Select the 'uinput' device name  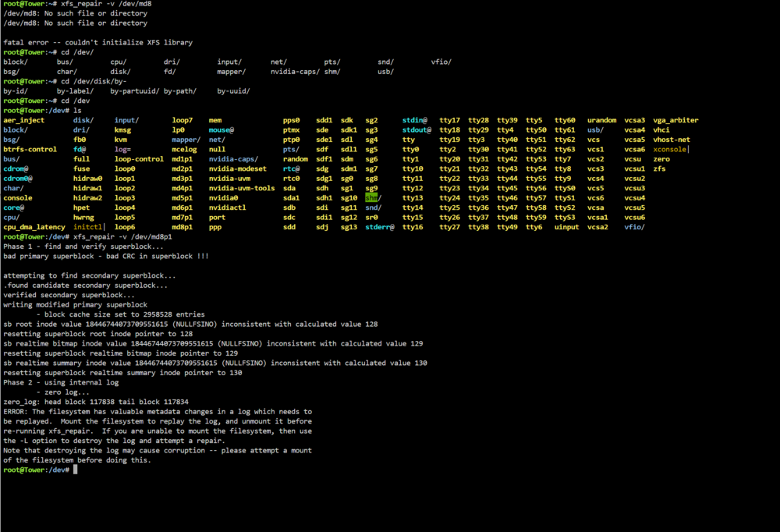[566, 227]
